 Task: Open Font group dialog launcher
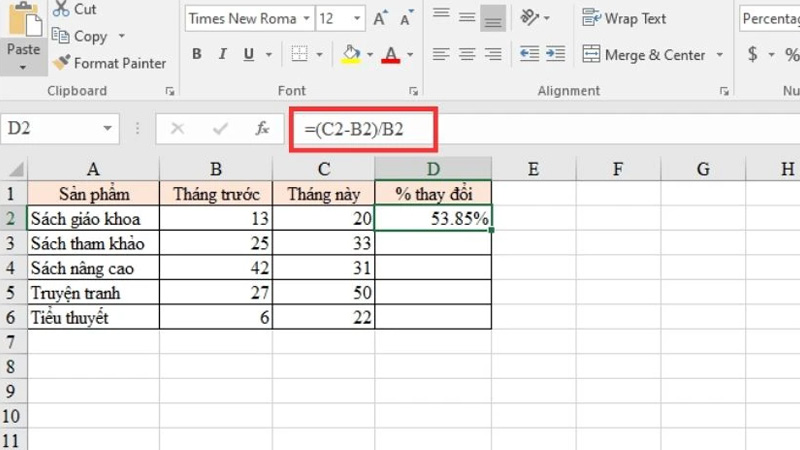(x=414, y=91)
